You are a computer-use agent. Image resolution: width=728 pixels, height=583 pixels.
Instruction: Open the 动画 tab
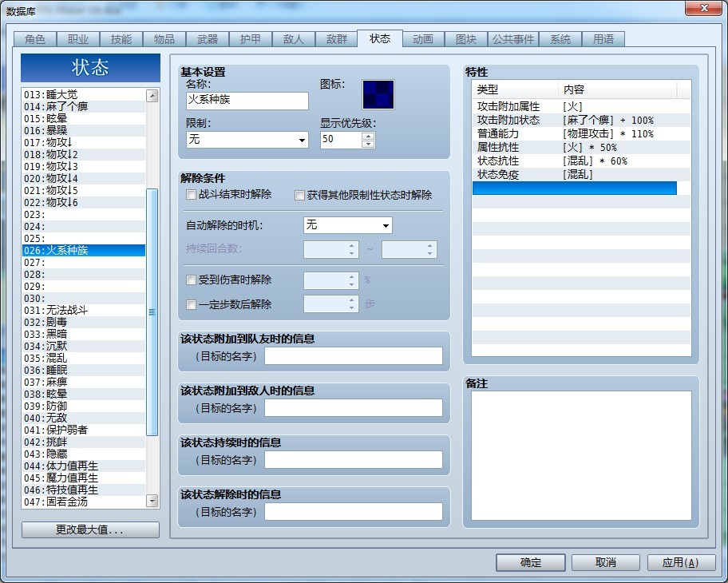(423, 39)
